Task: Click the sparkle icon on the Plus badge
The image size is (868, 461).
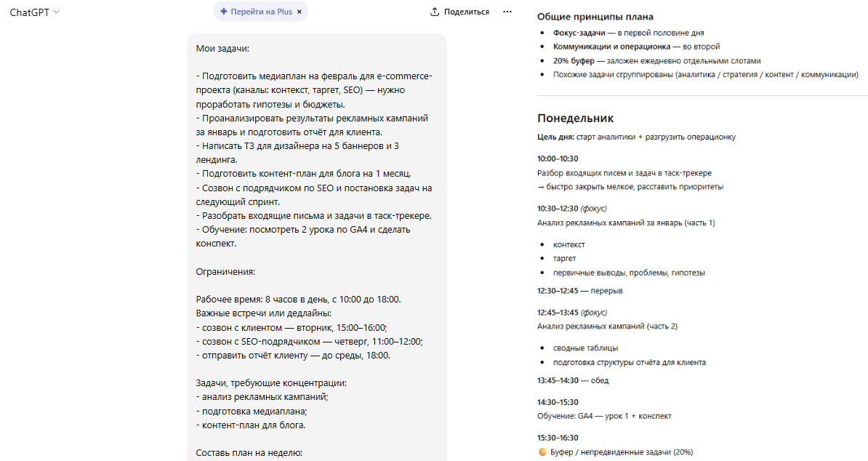Action: (222, 11)
